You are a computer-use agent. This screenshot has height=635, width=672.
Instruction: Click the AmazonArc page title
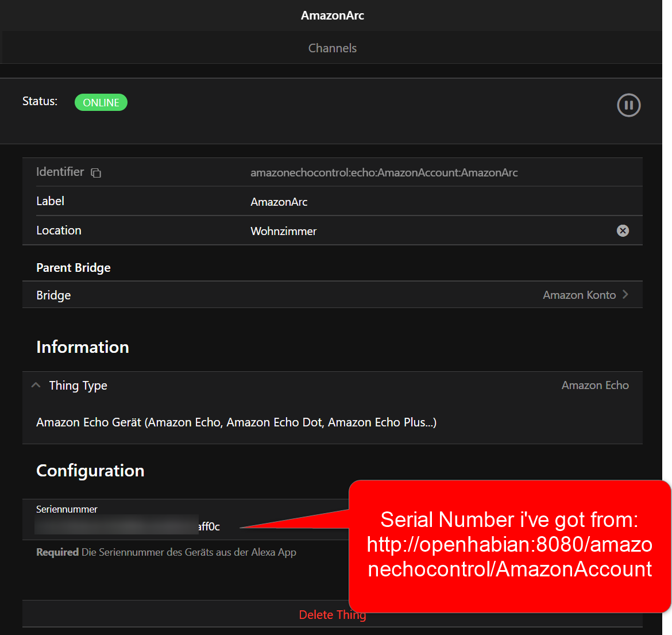click(x=332, y=16)
